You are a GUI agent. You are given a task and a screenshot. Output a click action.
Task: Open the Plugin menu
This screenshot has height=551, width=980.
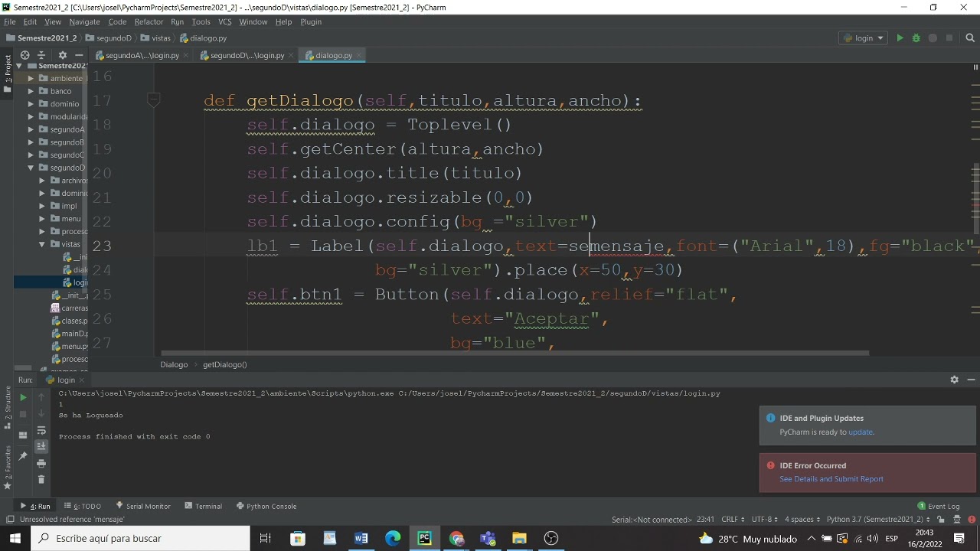click(x=311, y=21)
